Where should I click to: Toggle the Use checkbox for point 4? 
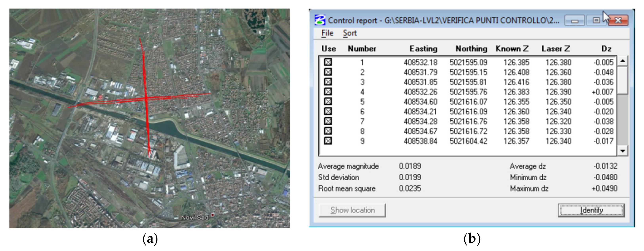tap(328, 91)
